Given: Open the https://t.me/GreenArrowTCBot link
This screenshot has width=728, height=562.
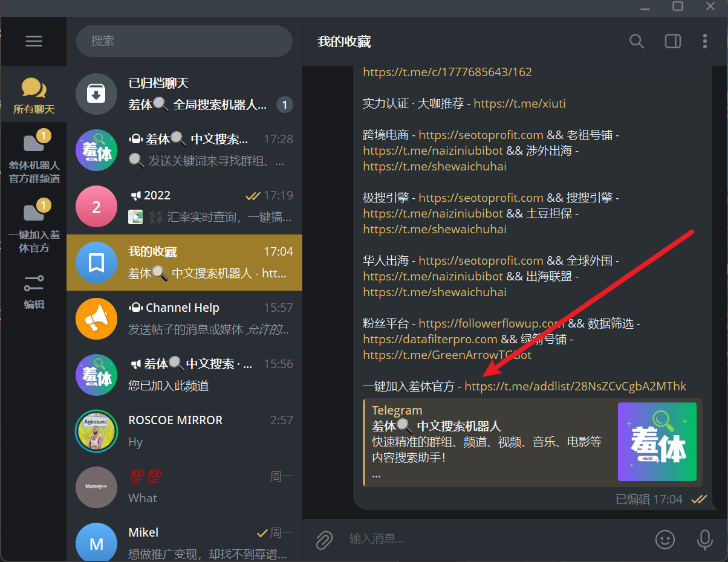Looking at the screenshot, I should [447, 355].
